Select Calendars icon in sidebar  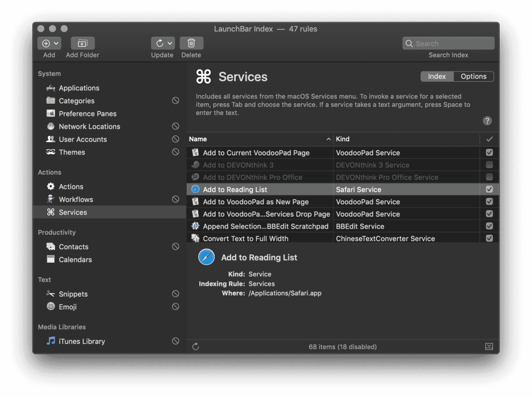click(x=51, y=259)
